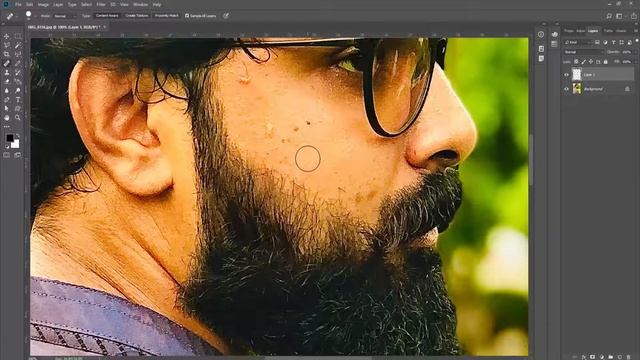The width and height of the screenshot is (640, 360).
Task: Select the Pen tool
Action: 7,100
